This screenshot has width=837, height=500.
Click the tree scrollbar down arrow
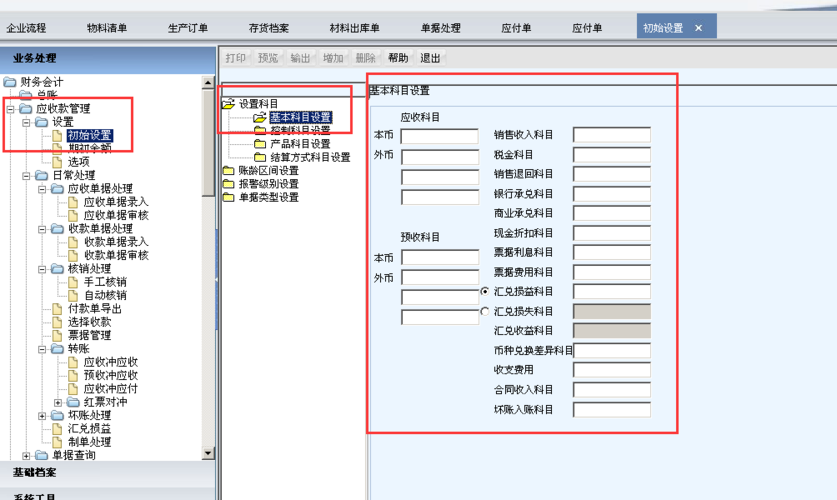click(208, 453)
